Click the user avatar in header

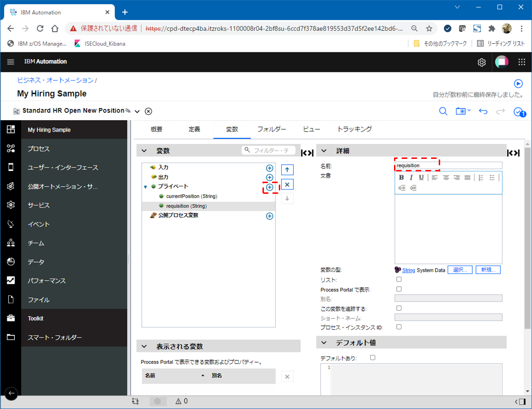502,62
